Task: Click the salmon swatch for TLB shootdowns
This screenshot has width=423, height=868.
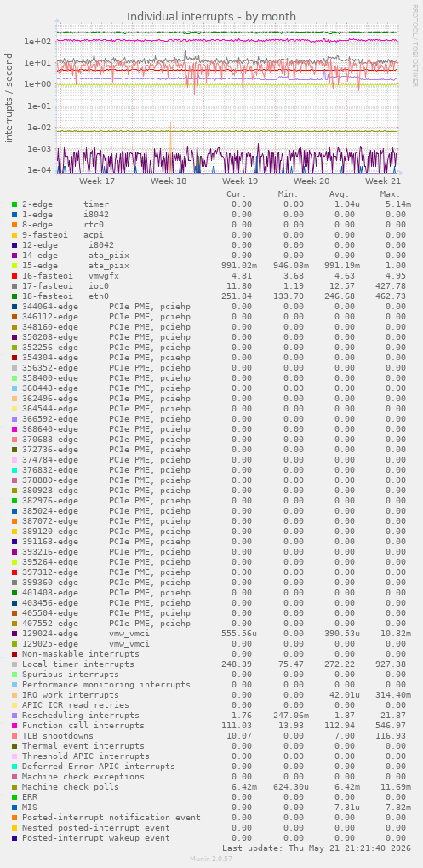Action: [x=14, y=736]
